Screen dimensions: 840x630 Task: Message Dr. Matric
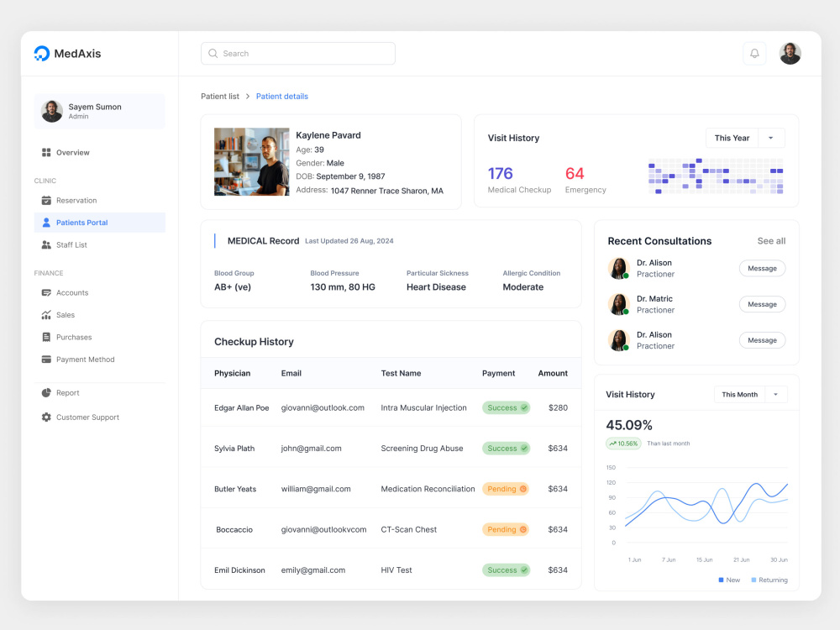[x=763, y=304]
